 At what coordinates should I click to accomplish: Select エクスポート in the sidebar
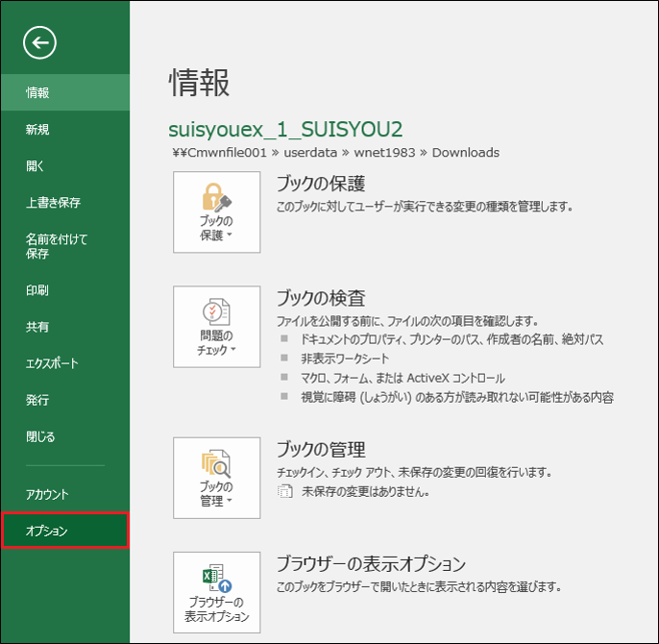(65, 363)
